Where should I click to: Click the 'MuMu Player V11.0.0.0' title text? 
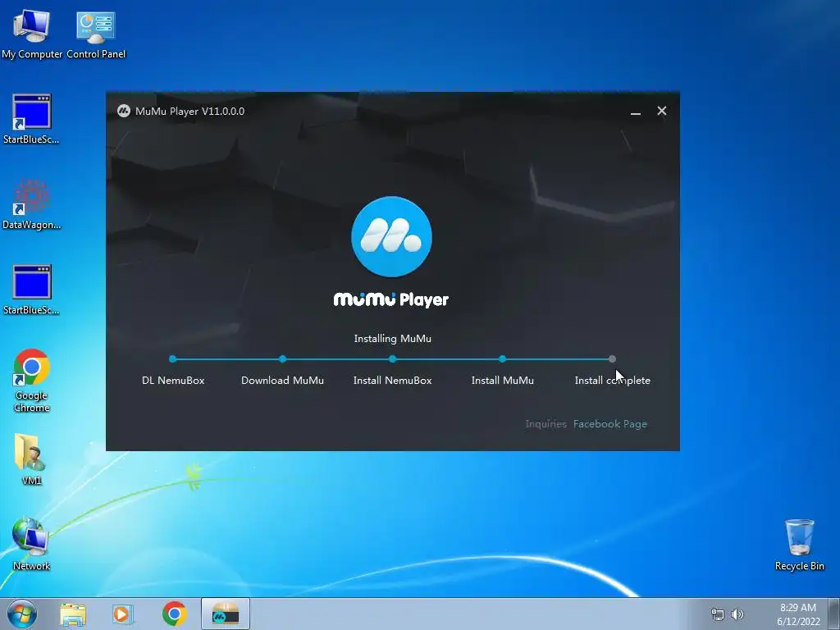tap(189, 112)
